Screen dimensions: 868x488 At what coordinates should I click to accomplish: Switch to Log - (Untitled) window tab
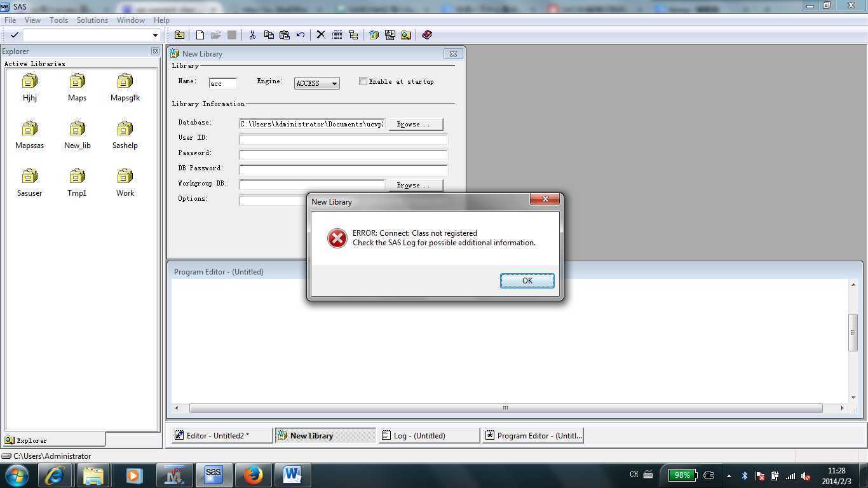click(x=429, y=435)
